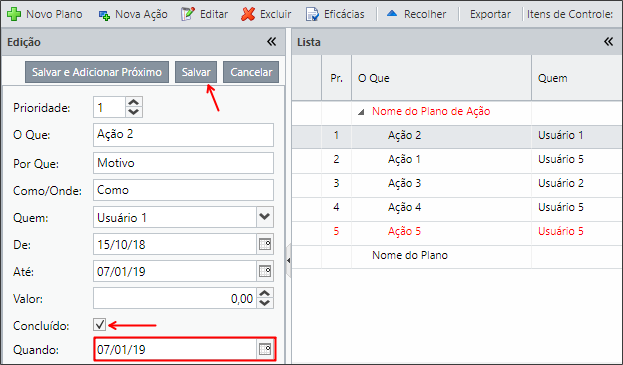Add a new action with Nova Ação
The width and height of the screenshot is (623, 365).
pos(133,14)
